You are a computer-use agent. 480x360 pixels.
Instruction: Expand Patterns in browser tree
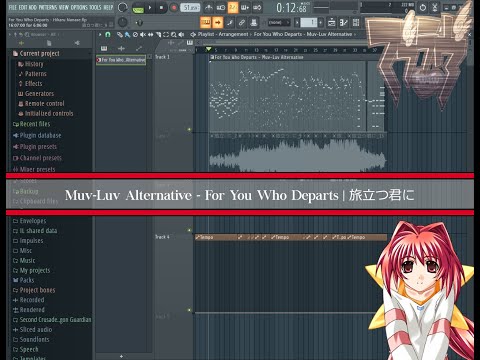tap(32, 74)
